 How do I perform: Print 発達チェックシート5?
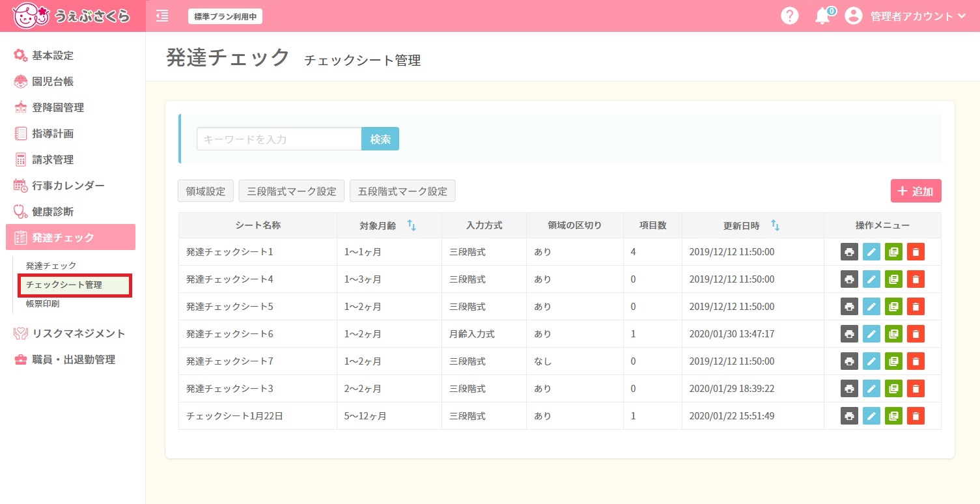(x=849, y=307)
